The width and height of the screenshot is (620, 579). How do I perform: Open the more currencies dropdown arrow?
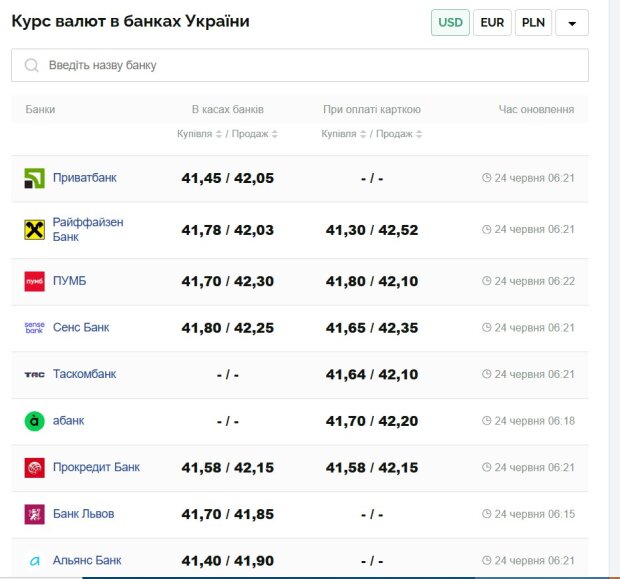click(x=572, y=22)
